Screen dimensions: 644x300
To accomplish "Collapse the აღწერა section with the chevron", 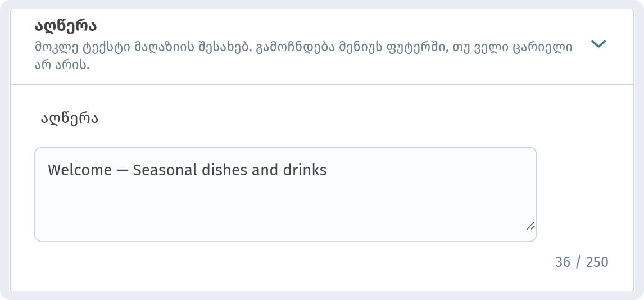I will coord(598,43).
